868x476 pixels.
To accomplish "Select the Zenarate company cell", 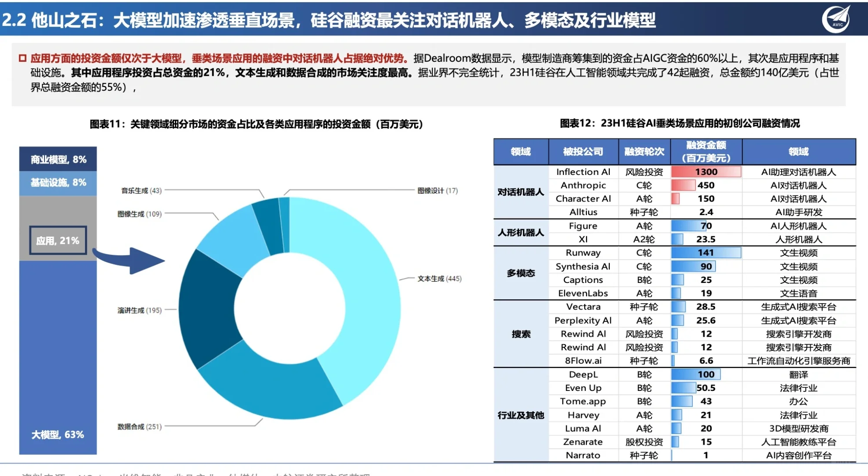I will click(583, 442).
